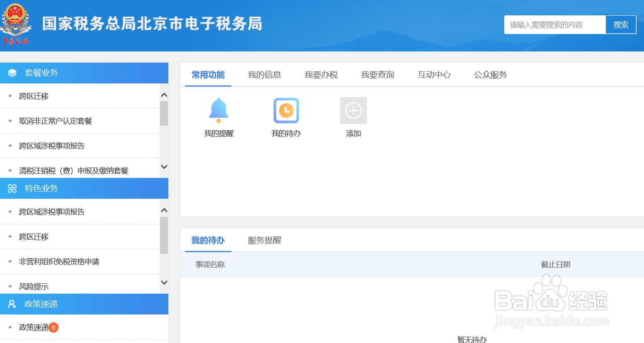Click the 添加 plus icon to add function
Screen dimensions: 644x343
coord(353,110)
